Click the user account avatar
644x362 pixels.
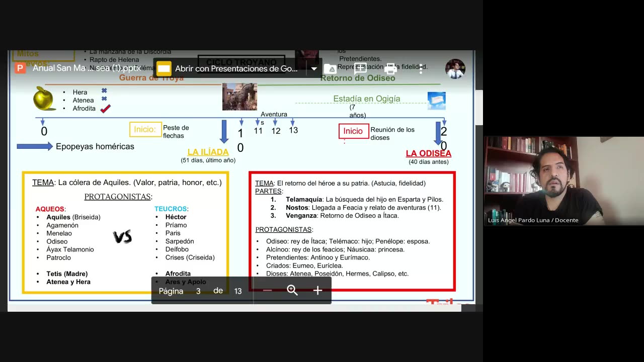click(455, 69)
